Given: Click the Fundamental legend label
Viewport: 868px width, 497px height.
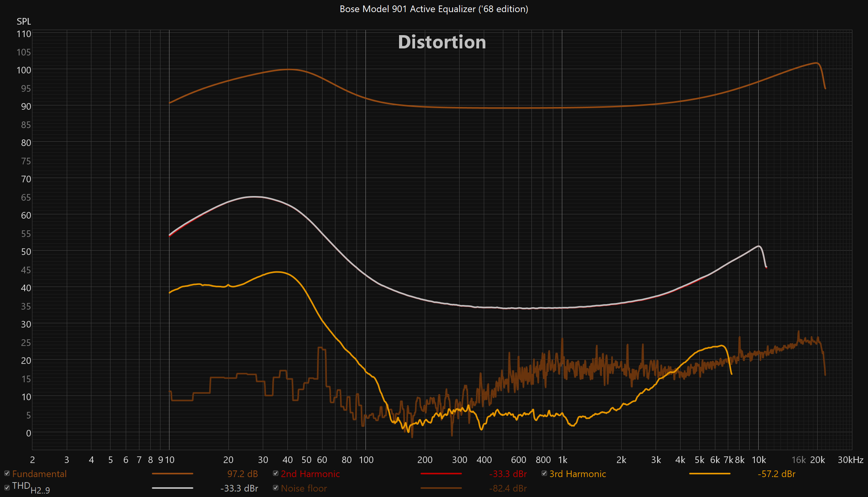Looking at the screenshot, I should point(39,474).
